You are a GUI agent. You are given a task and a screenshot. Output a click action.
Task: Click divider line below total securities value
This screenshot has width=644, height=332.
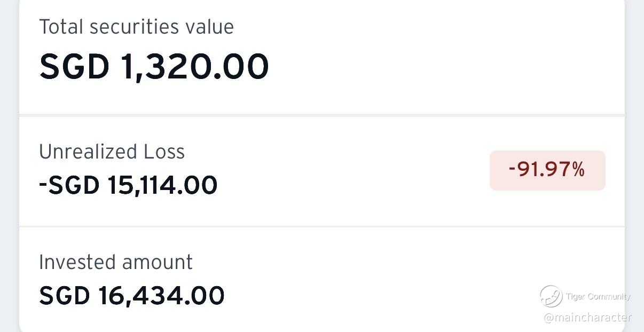click(321, 115)
